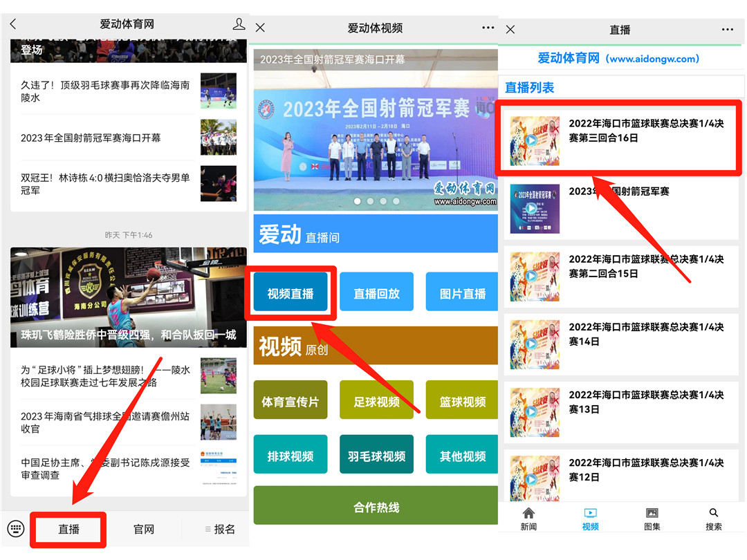The width and height of the screenshot is (747, 560).
Task: Select the fourth carousel dot on archery banner
Action: click(x=396, y=201)
